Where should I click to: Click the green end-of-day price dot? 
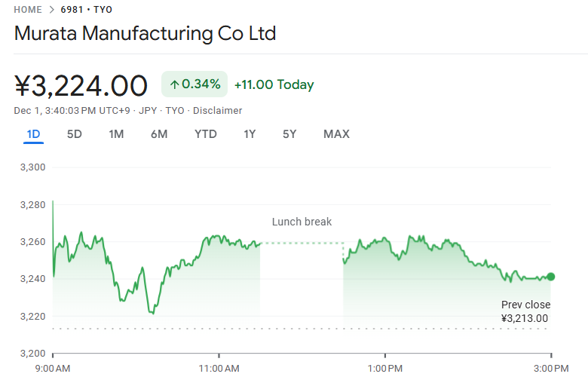[x=551, y=277]
